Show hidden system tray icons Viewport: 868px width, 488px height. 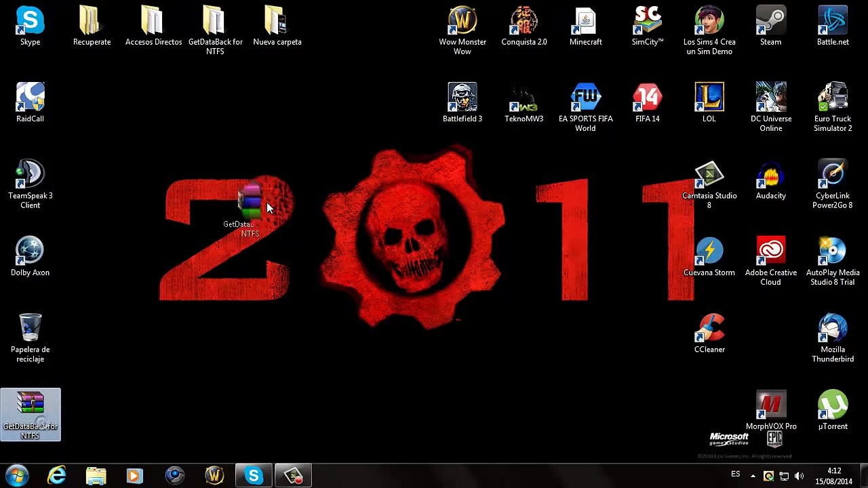(x=753, y=476)
